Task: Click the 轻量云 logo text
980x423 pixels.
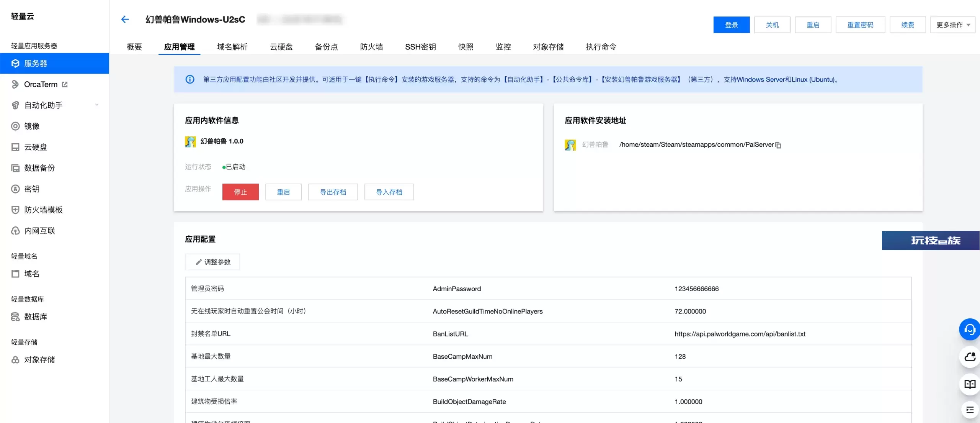Action: click(x=23, y=16)
